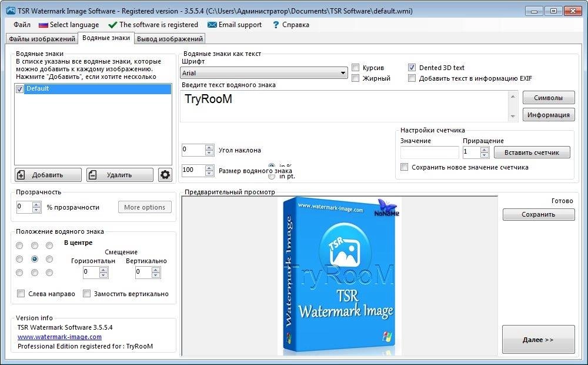Screen dimensions: 588x365
Task: Open the Файл menu
Action: [x=22, y=25]
